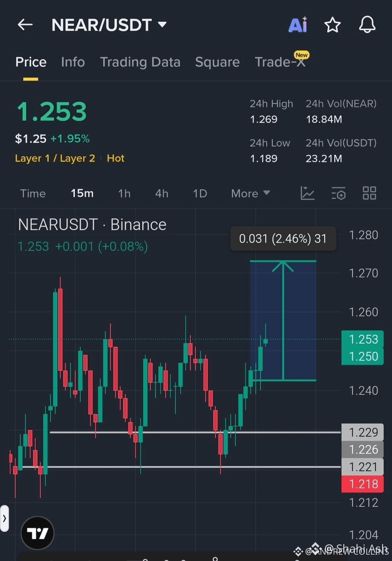The image size is (392, 561).
Task: Open the Trading Data tab
Action: point(140,62)
